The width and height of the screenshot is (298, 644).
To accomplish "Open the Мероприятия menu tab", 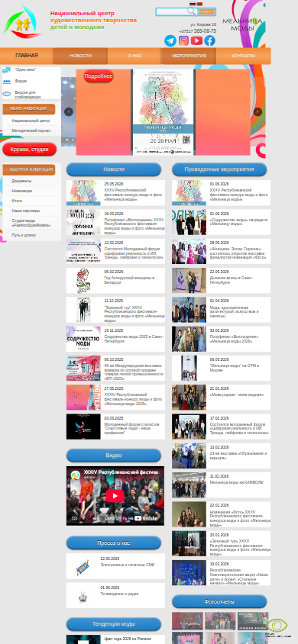I will pos(189,56).
